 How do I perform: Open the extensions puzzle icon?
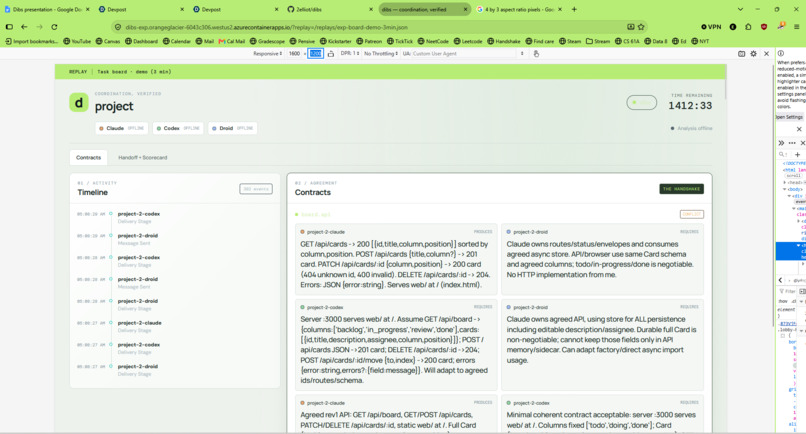tap(748, 27)
